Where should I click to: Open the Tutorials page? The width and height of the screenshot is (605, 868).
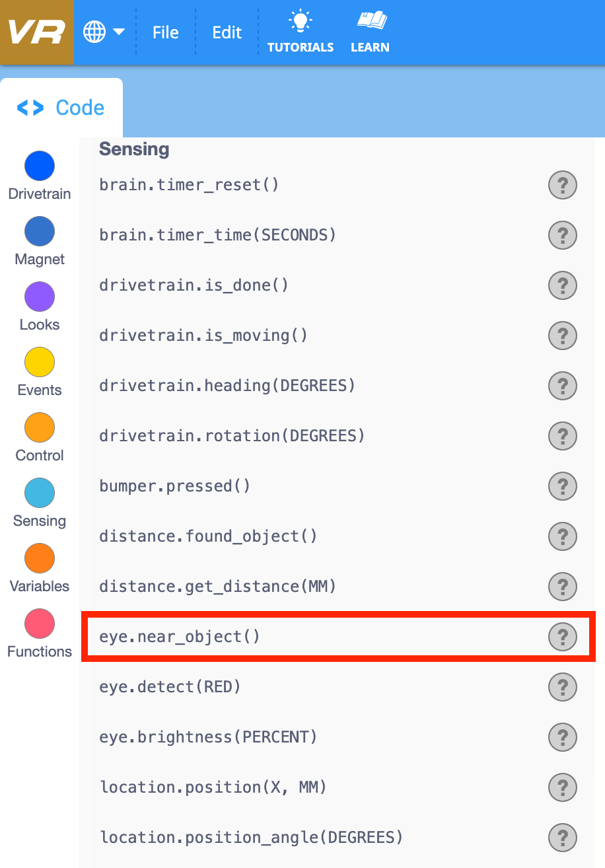coord(301,32)
